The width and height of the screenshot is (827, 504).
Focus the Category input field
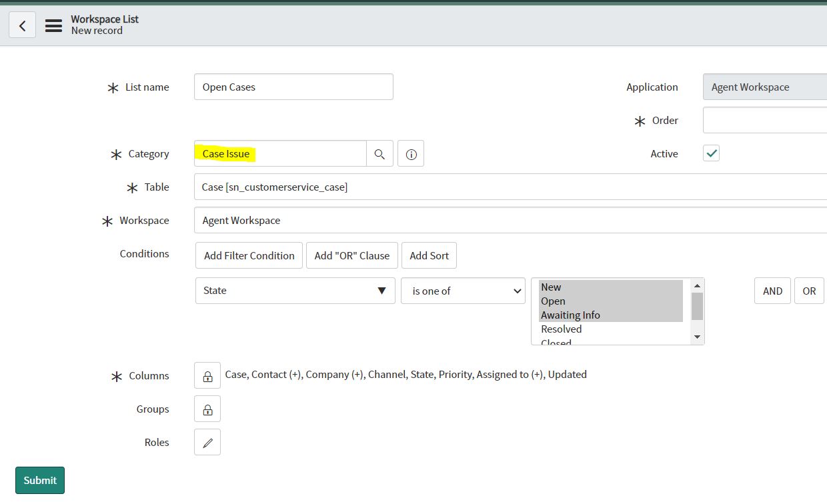click(280, 153)
